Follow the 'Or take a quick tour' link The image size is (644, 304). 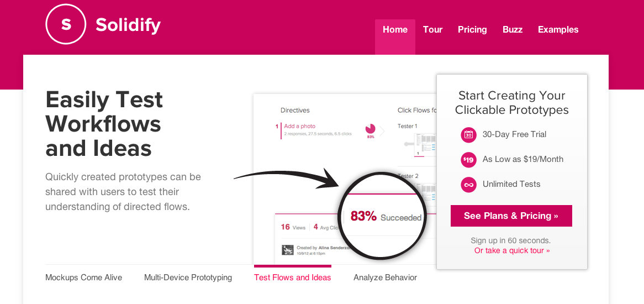coord(512,250)
